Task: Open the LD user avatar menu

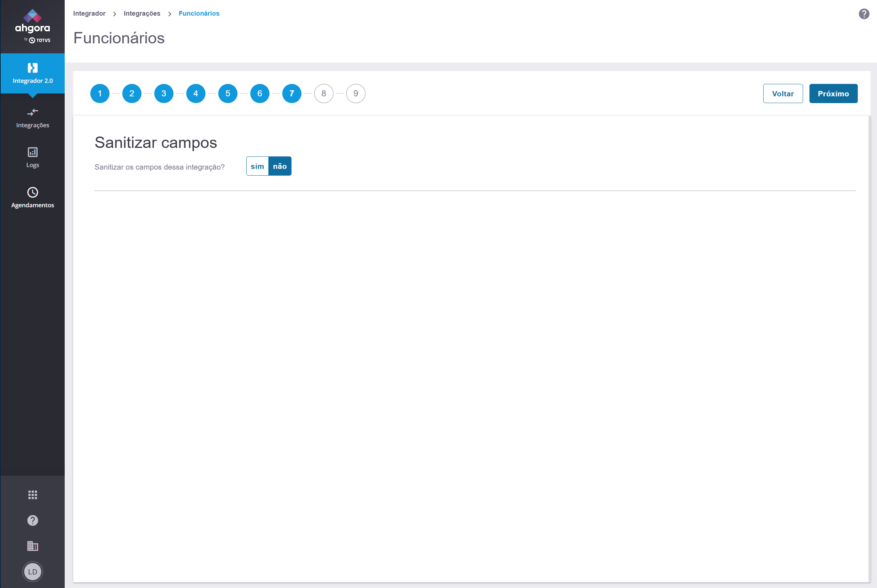Action: [33, 572]
